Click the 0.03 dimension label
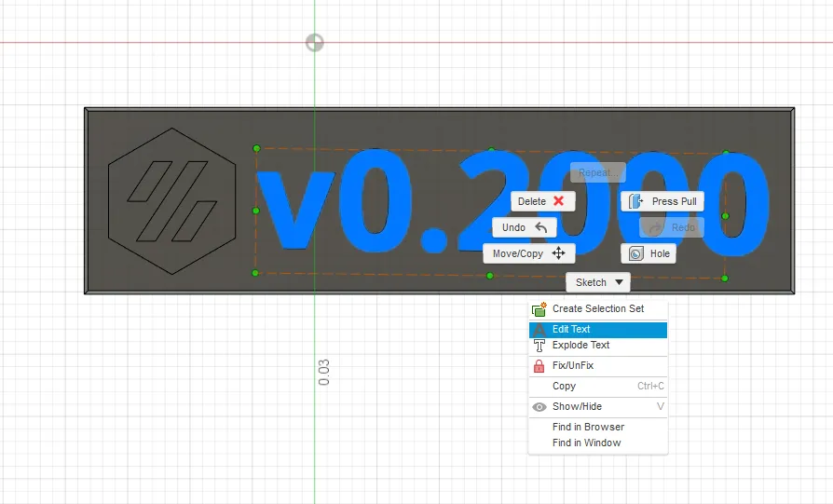 click(323, 373)
